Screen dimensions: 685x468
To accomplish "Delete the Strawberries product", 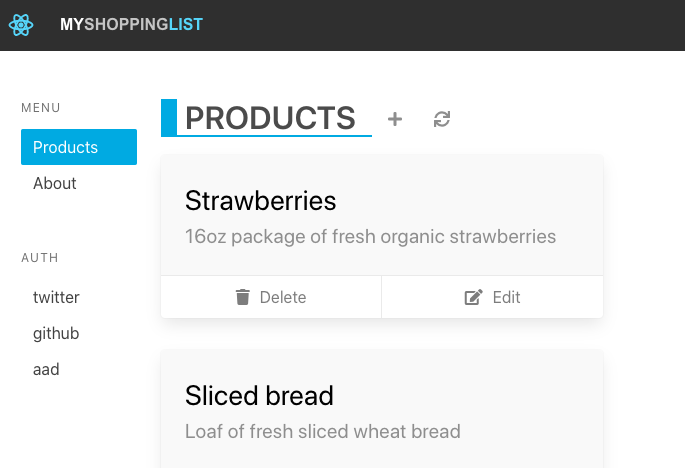I will [271, 297].
